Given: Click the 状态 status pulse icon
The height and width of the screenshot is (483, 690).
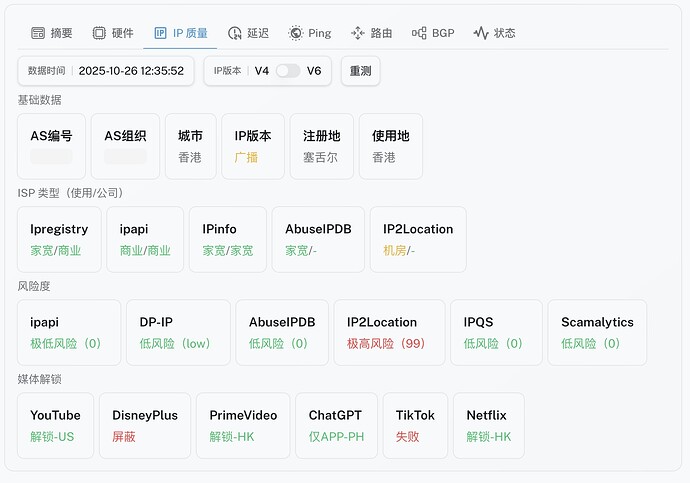Looking at the screenshot, I should [x=481, y=33].
